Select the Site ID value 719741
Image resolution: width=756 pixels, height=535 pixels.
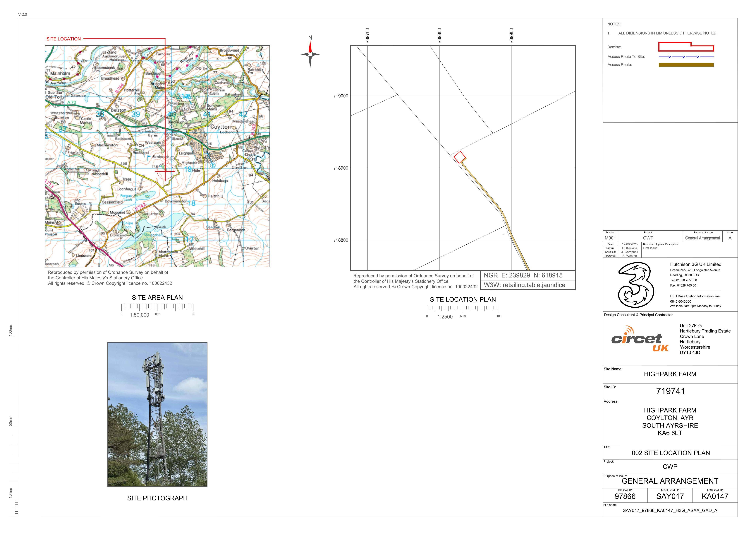670,391
